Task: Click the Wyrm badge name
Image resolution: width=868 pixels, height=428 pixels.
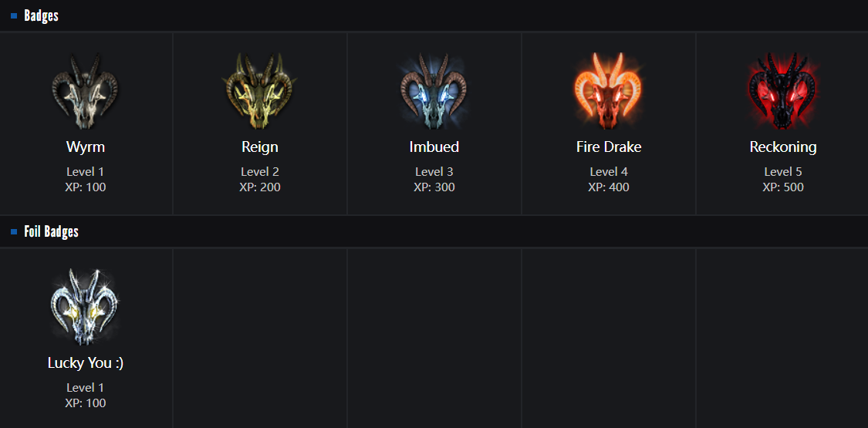Action: click(86, 147)
